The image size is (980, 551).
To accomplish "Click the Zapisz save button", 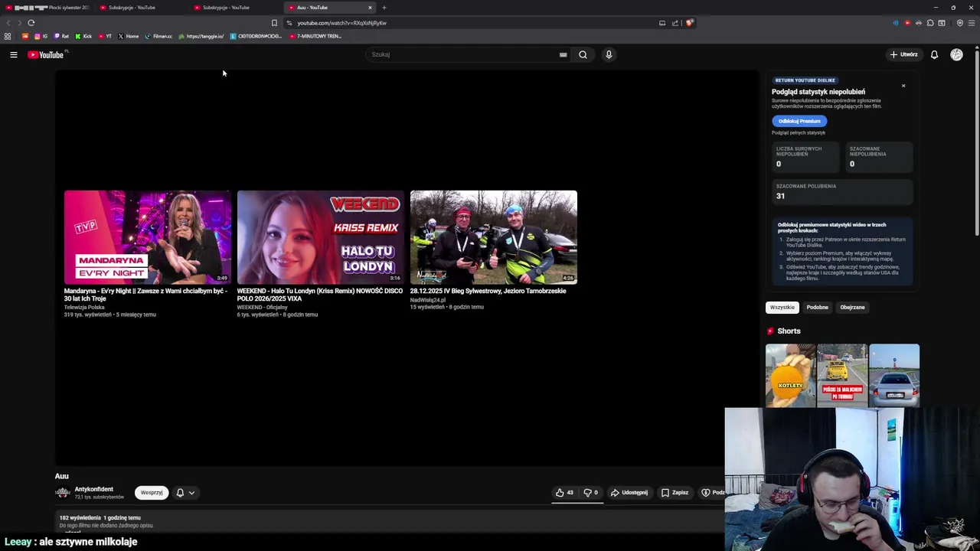I will [x=675, y=493].
